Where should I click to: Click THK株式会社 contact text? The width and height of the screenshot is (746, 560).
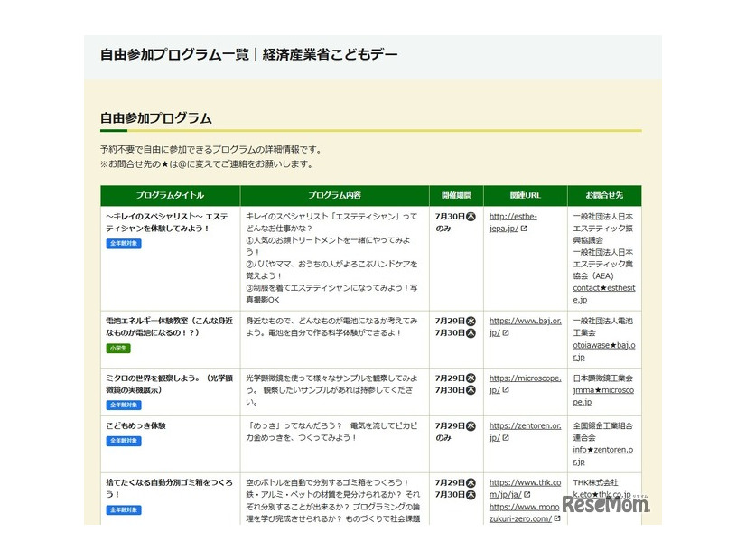click(595, 482)
